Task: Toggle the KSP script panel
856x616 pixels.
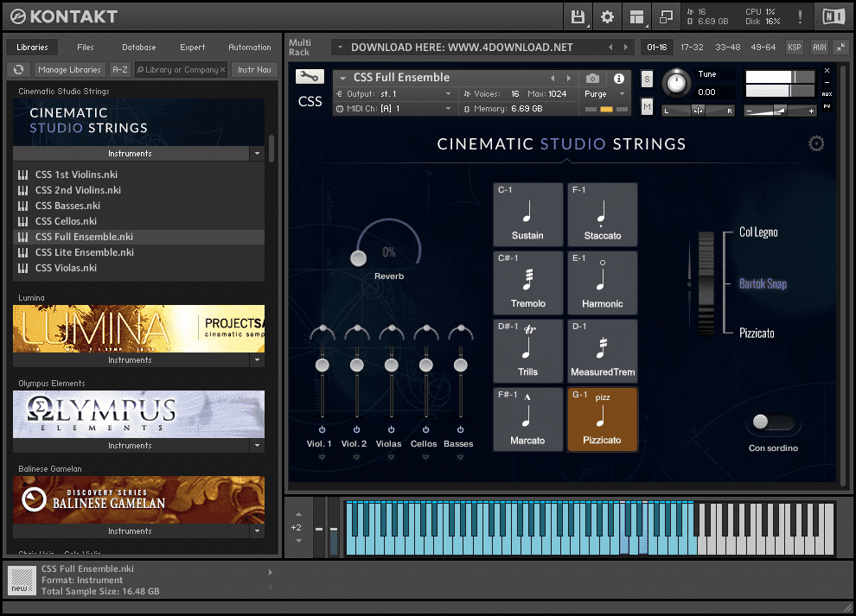Action: pos(795,48)
